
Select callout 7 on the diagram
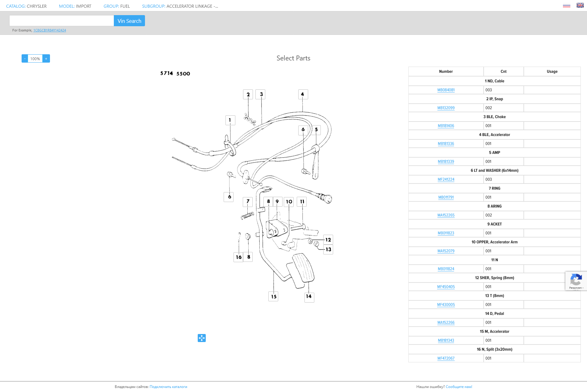[248, 202]
